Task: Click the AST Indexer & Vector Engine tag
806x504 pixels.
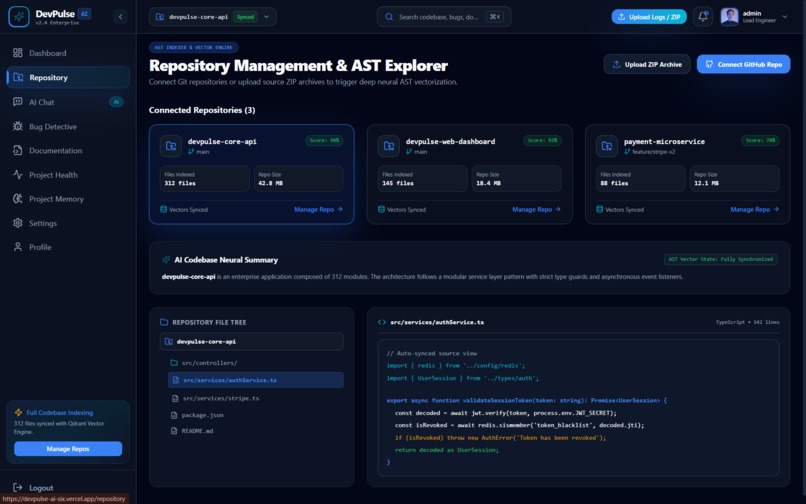Action: 194,47
